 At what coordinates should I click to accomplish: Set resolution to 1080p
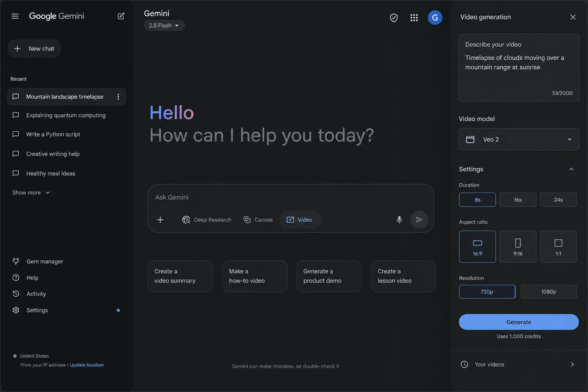[x=549, y=292]
